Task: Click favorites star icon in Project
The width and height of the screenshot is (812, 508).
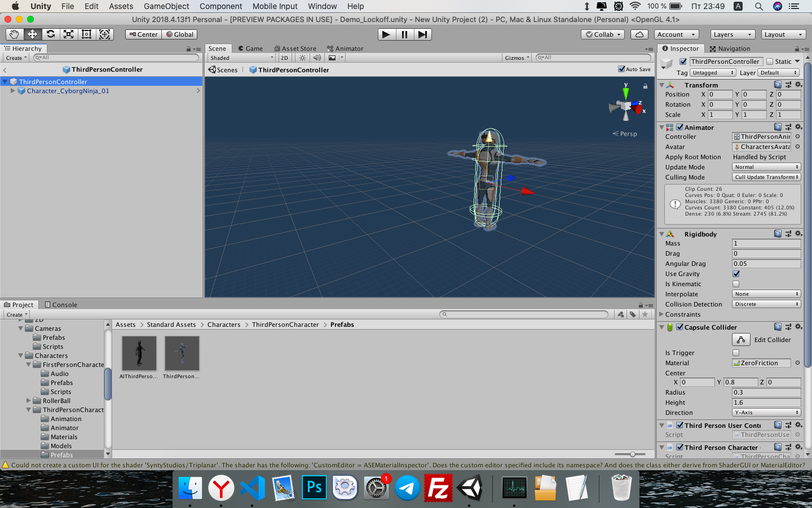Action: (645, 314)
